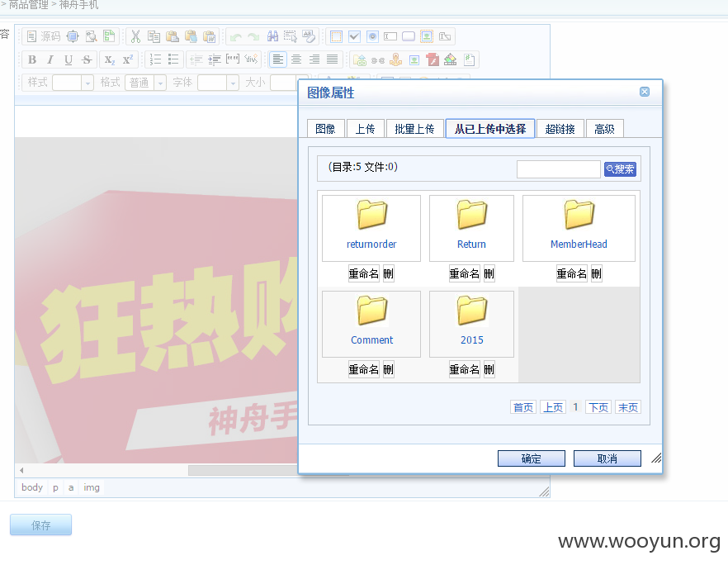
Task: Switch to the 上传 tab
Action: [x=365, y=129]
